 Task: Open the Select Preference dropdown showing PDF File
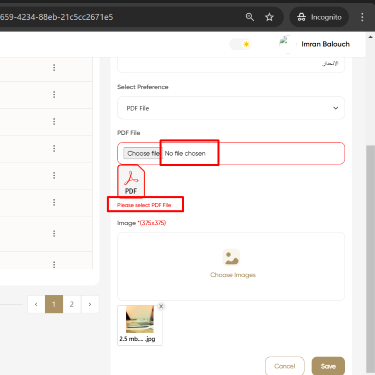pos(231,108)
